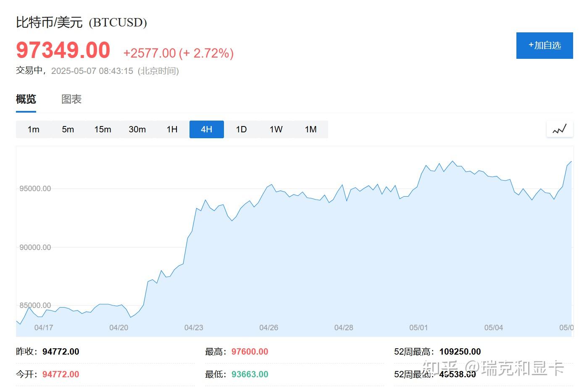579x392 pixels.
Task: Click the active 4H interval button
Action: pyautogui.click(x=207, y=129)
